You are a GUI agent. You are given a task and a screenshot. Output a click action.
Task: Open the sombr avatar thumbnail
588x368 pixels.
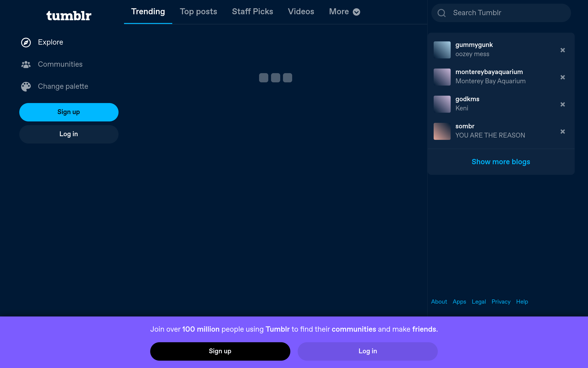click(442, 131)
